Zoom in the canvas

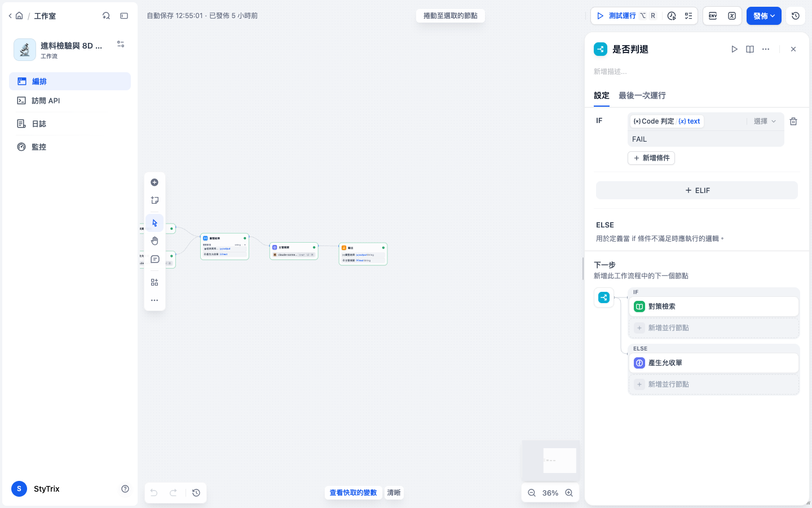pos(569,493)
